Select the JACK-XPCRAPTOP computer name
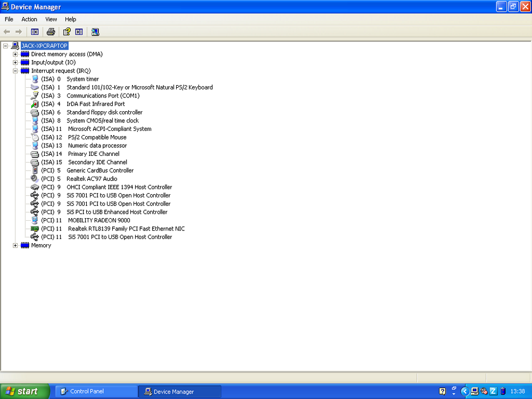The height and width of the screenshot is (399, 532). pyautogui.click(x=45, y=46)
